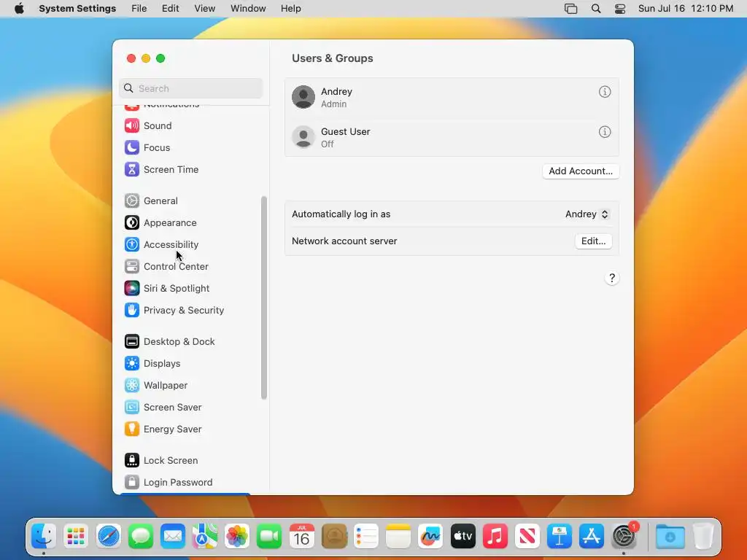Click the date and time in menu bar
747x560 pixels.
[685, 9]
